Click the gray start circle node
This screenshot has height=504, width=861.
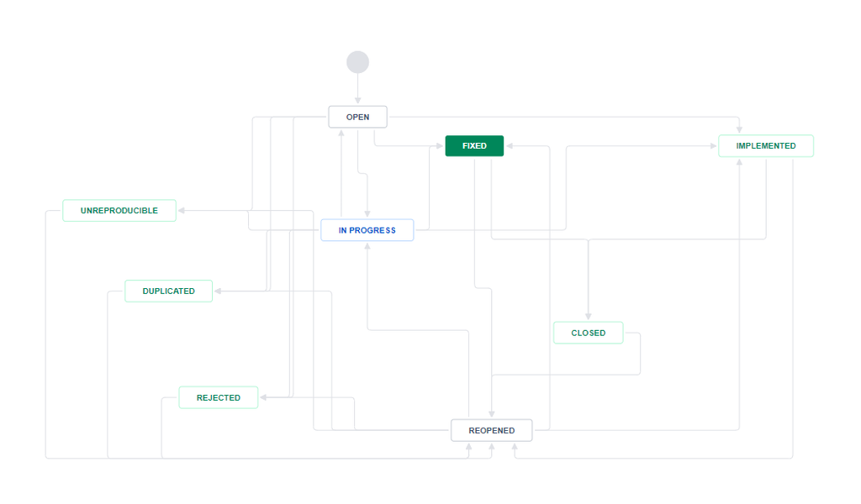(x=357, y=62)
